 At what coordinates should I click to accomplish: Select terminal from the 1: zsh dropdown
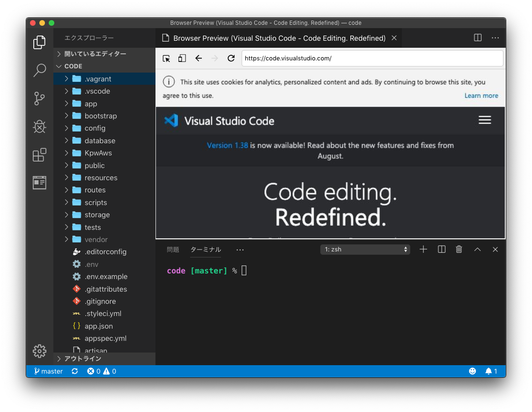(365, 250)
